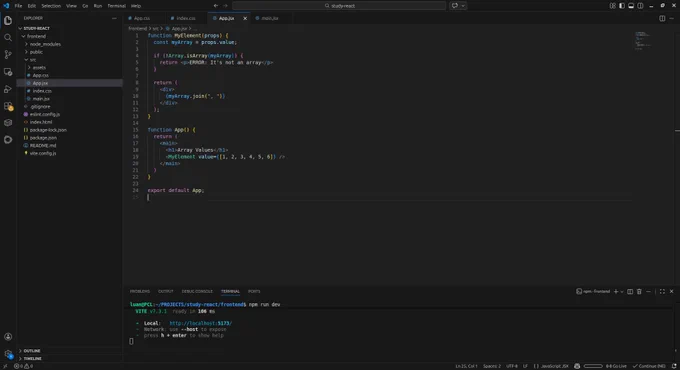Screen dimensions: 680x370
Task: Open the round icon below the cube
Action: [8, 140]
